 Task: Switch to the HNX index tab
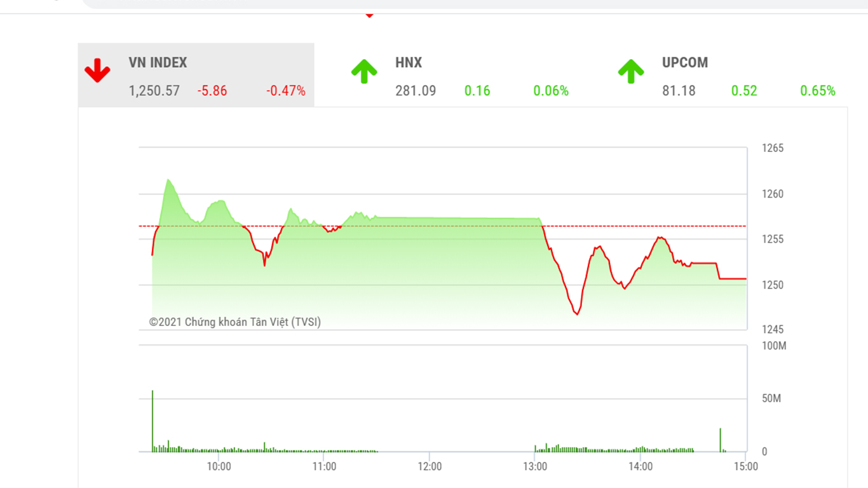click(x=463, y=75)
